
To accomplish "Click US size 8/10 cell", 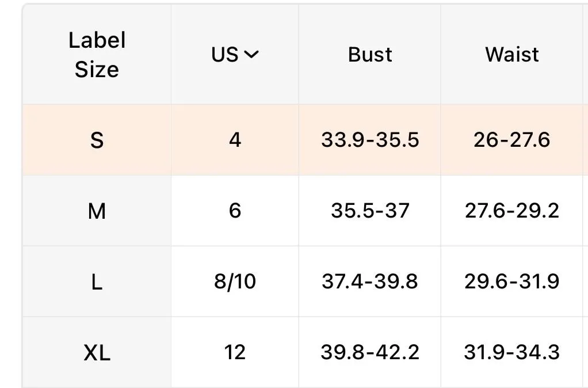I will click(235, 282).
